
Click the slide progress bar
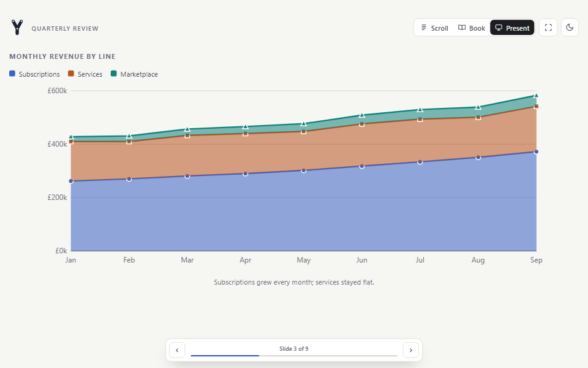click(294, 355)
